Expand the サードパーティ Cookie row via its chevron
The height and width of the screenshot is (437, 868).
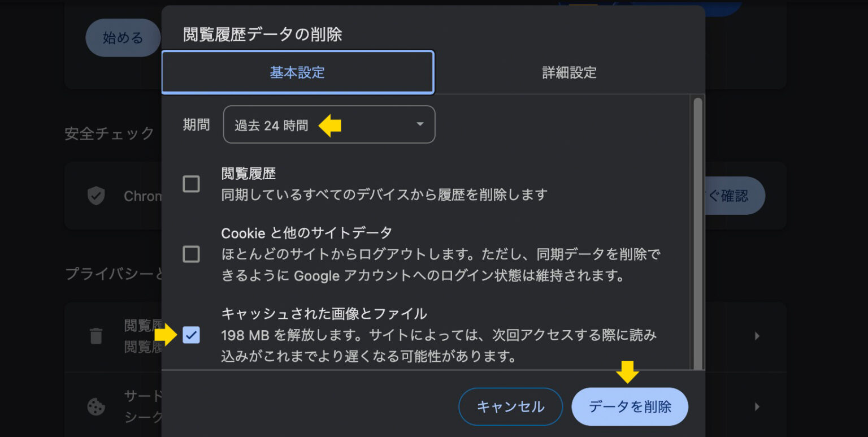757,406
